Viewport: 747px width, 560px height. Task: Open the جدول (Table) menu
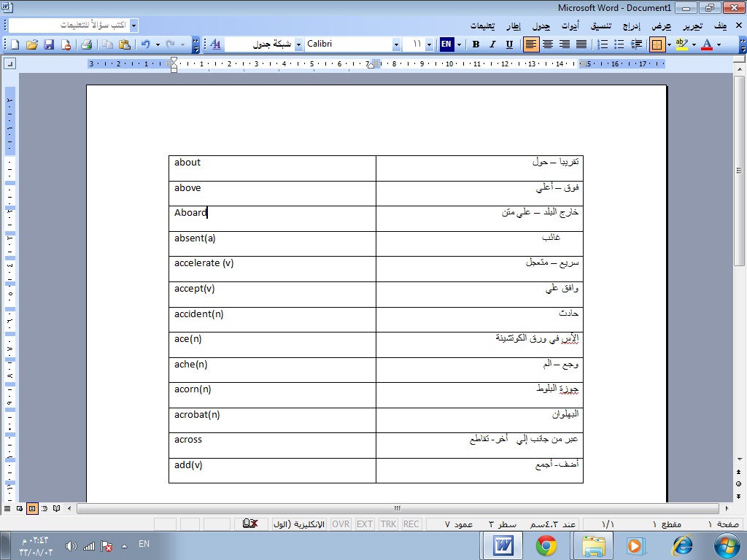(541, 26)
